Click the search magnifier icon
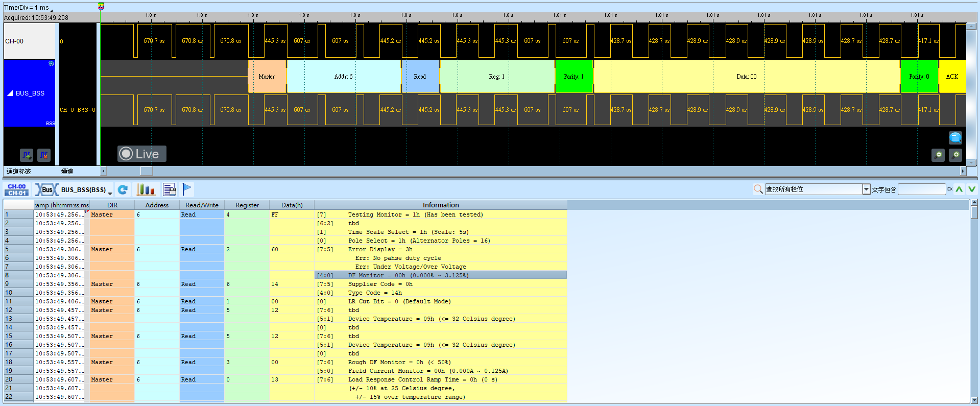Viewport: 980px width, 406px height. tap(758, 189)
